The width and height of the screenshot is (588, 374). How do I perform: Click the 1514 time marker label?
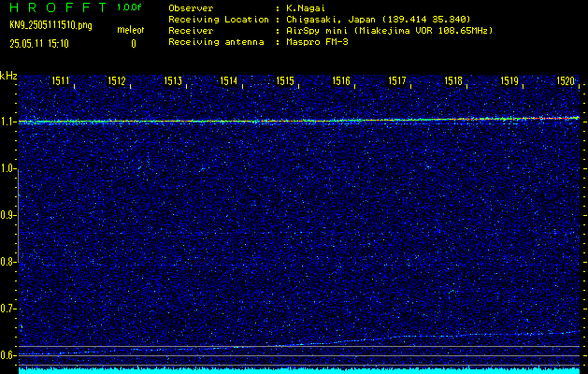[229, 80]
